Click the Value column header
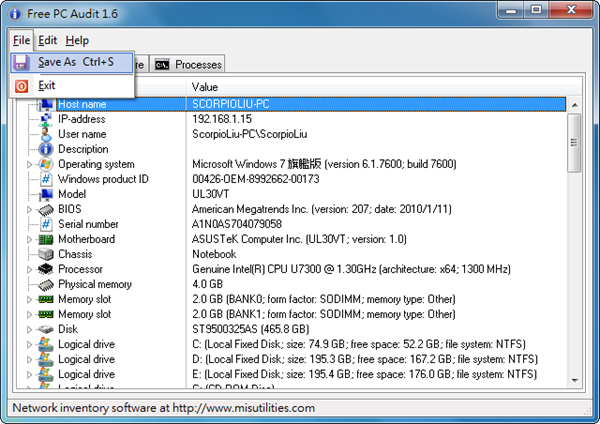This screenshot has height=424, width=600. point(205,88)
